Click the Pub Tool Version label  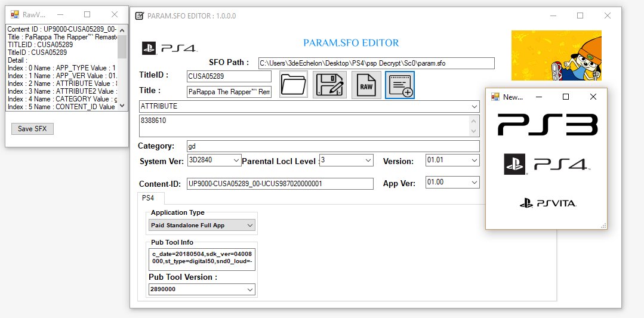(x=183, y=277)
